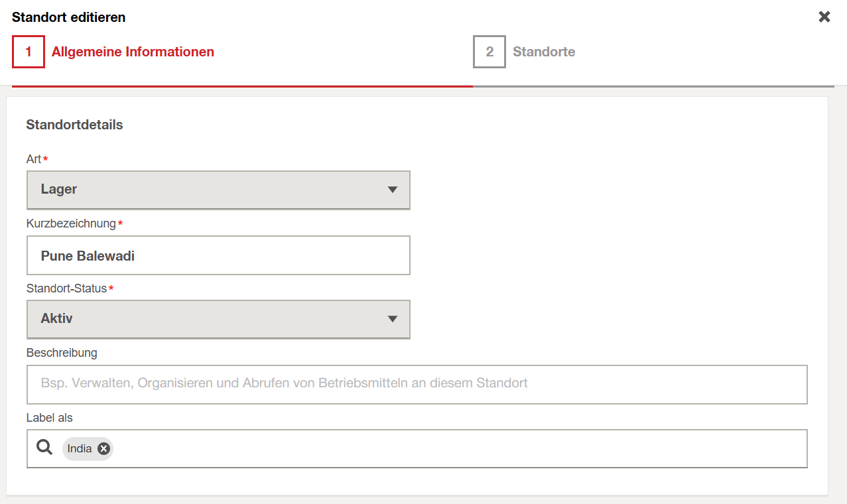Focus the Kurzbezeichnung field with Pune Balewadi
The width and height of the screenshot is (847, 504).
[x=218, y=255]
